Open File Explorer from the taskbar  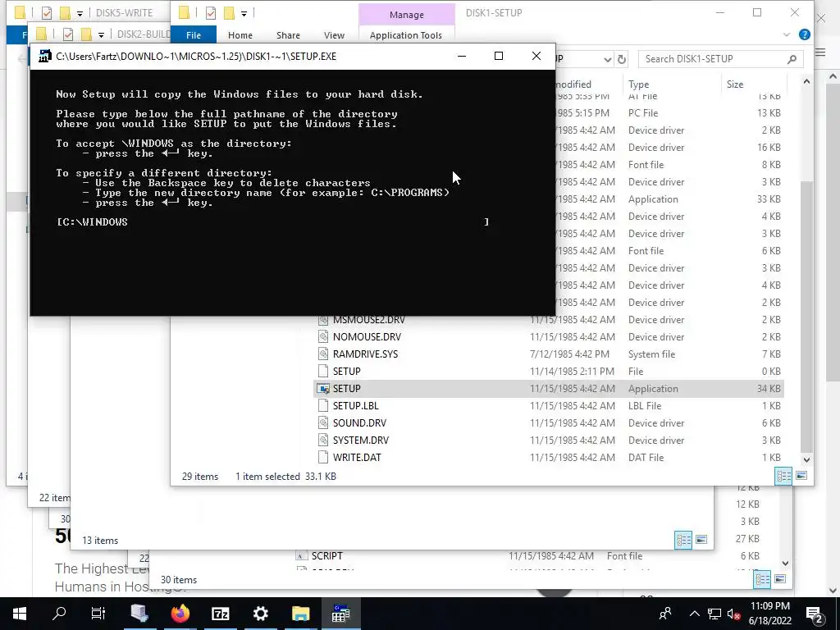click(300, 614)
